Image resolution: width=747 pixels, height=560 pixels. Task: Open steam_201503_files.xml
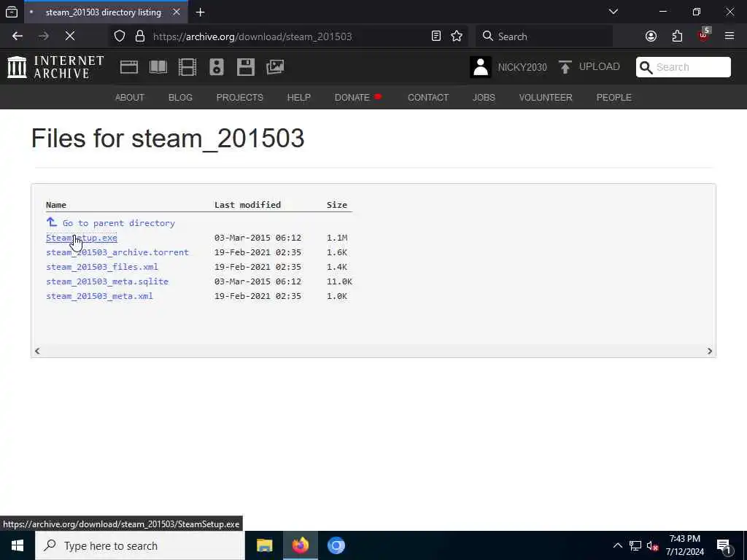coord(102,267)
